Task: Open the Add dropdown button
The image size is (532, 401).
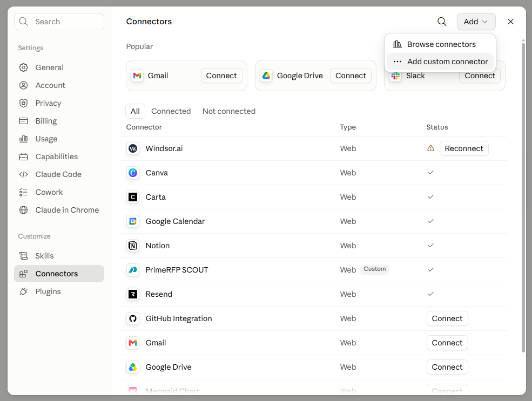Action: tap(476, 22)
